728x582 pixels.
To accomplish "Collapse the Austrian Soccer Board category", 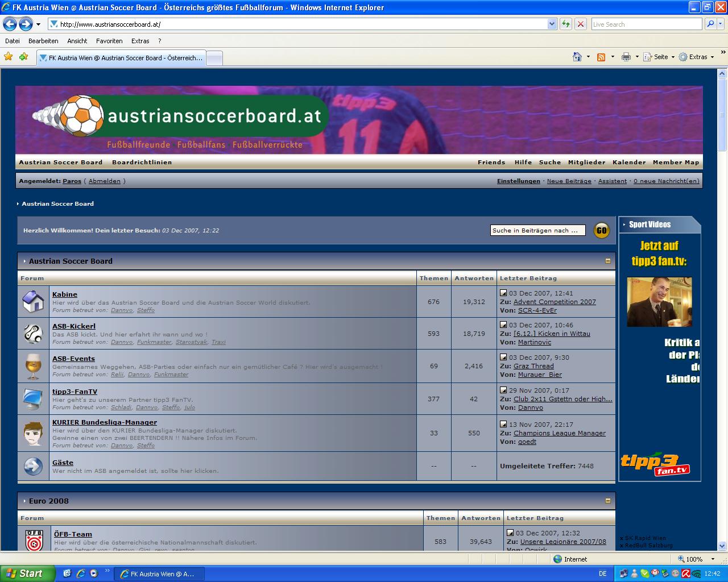I will (x=607, y=261).
